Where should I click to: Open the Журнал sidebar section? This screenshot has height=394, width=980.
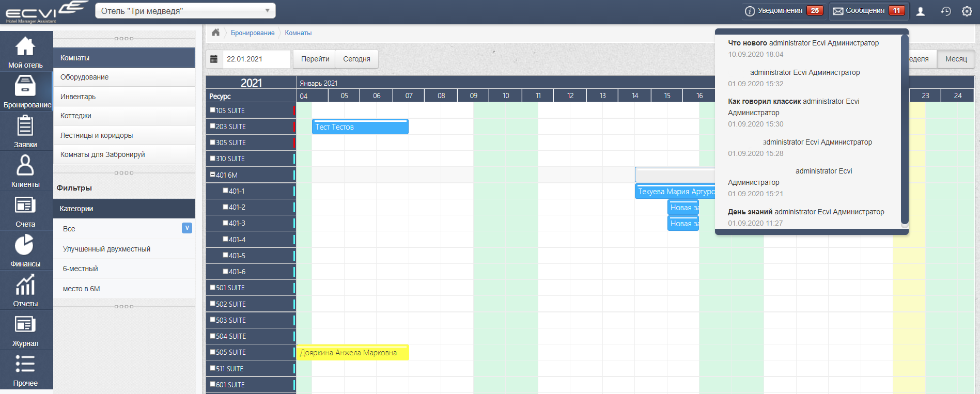pyautogui.click(x=26, y=330)
